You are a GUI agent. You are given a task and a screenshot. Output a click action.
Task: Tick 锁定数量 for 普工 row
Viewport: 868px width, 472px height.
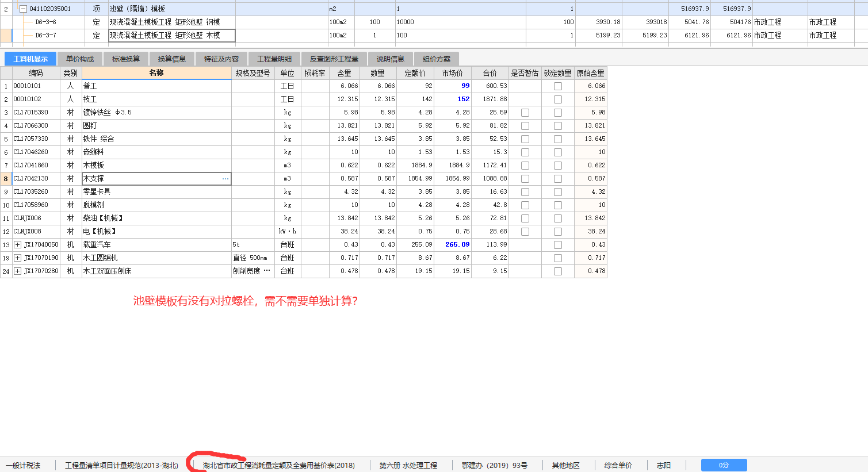558,86
